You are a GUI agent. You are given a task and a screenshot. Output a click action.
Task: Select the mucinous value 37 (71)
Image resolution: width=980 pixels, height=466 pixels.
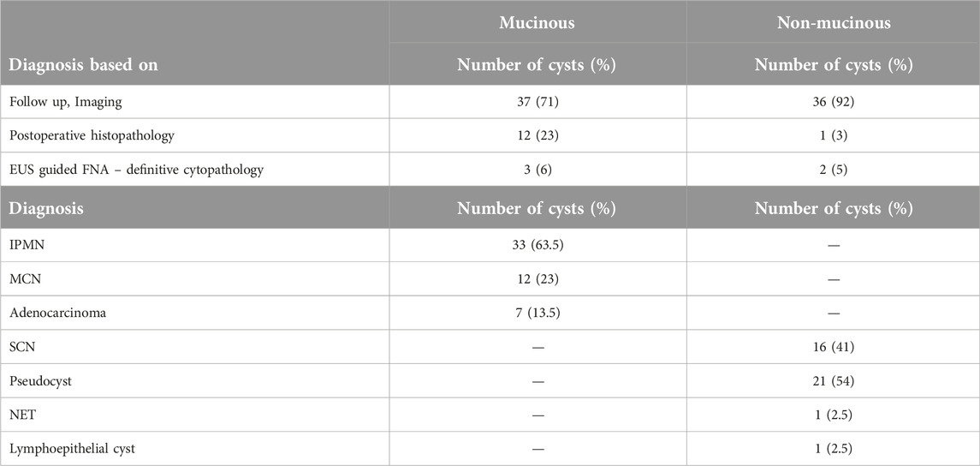click(537, 103)
